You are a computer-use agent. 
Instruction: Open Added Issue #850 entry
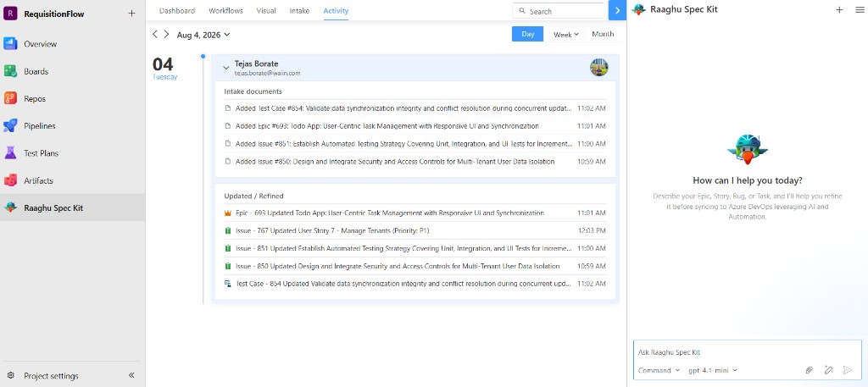tap(415, 162)
